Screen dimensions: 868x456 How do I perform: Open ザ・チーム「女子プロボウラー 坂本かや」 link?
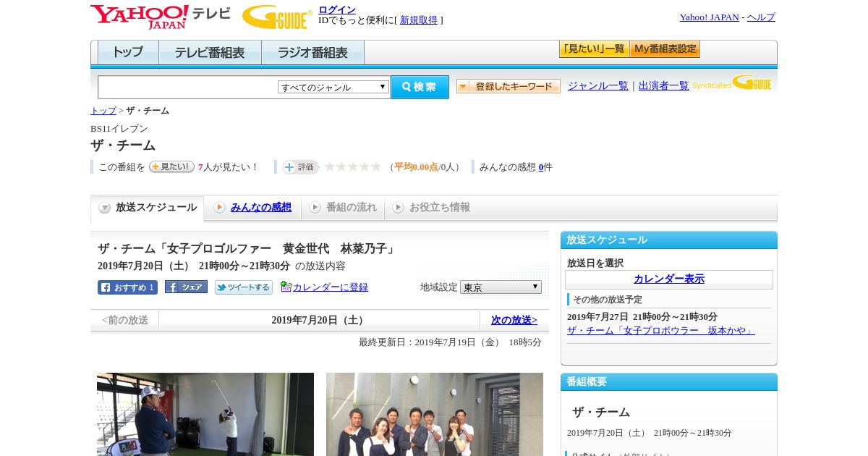click(x=661, y=331)
